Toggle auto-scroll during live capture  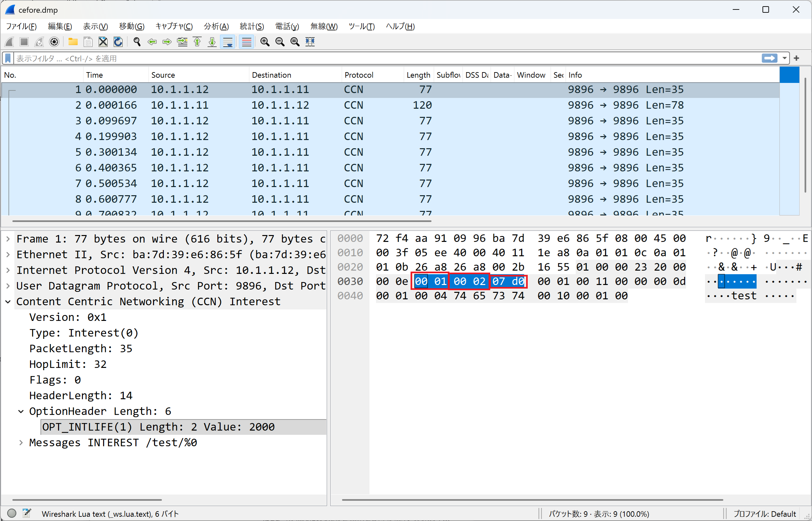pyautogui.click(x=227, y=41)
